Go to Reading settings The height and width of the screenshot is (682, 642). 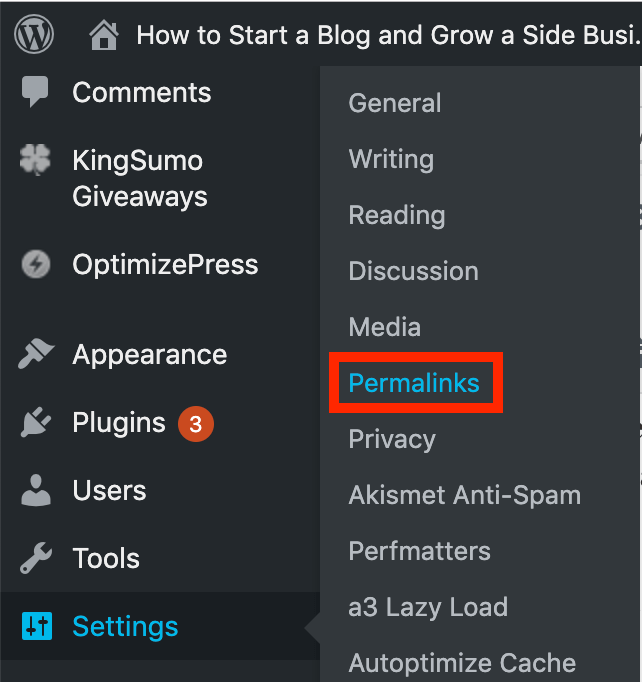pyautogui.click(x=397, y=215)
